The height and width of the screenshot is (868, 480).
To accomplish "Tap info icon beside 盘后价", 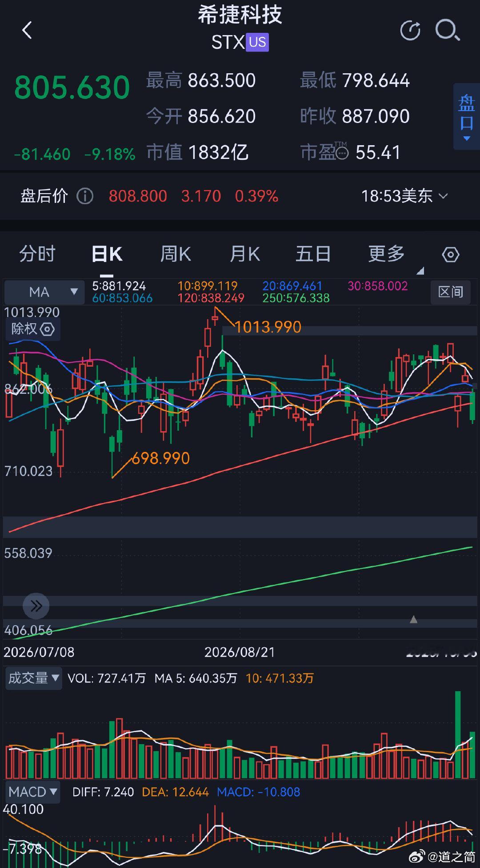I will 85,196.
